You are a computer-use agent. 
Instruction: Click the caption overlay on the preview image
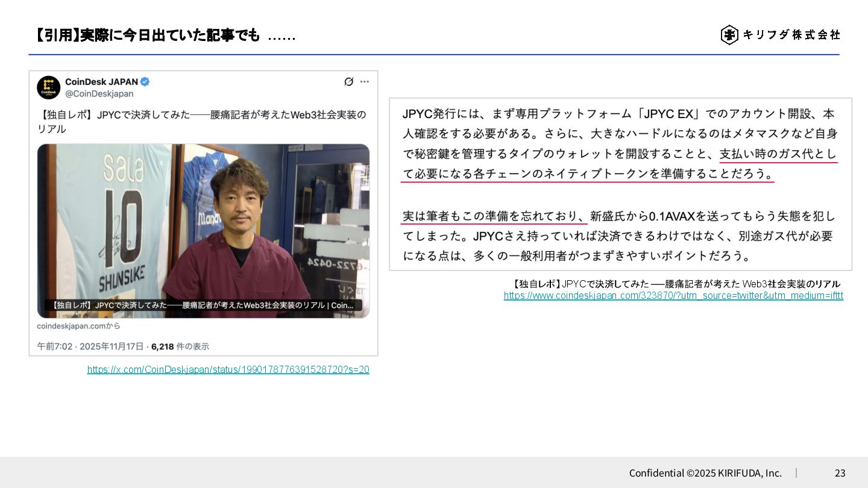[203, 305]
